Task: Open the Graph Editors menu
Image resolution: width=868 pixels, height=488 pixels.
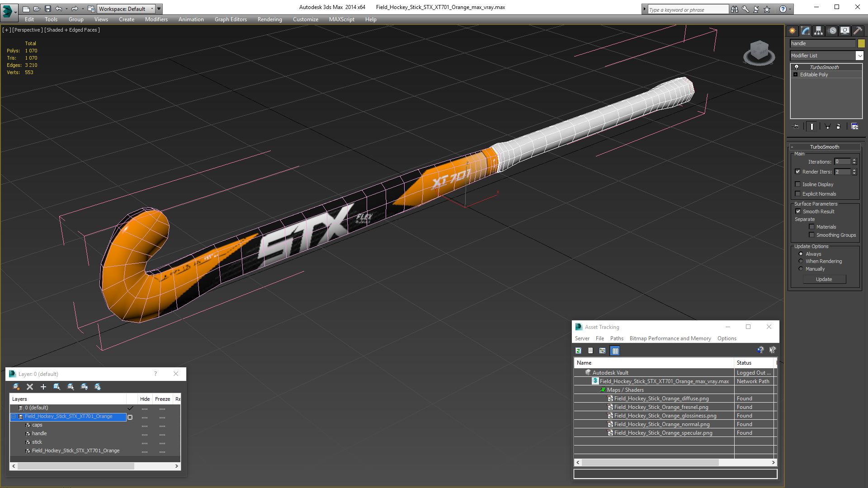Action: coord(231,19)
